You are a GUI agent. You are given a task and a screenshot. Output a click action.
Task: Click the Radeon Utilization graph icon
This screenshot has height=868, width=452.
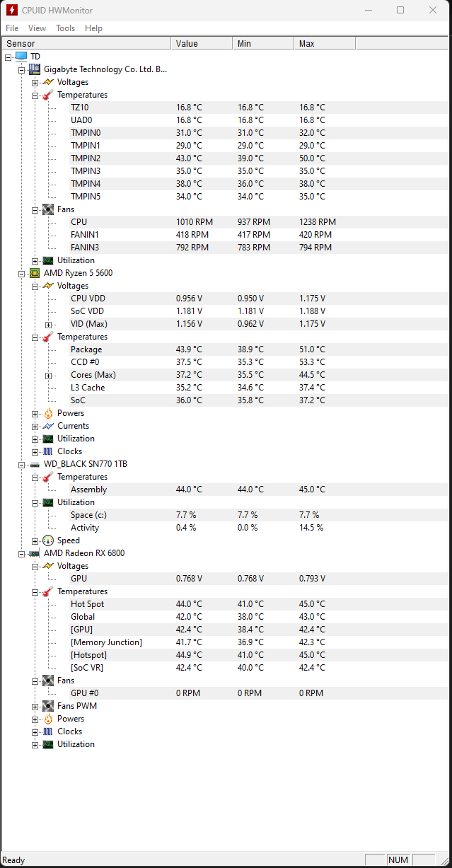[47, 744]
